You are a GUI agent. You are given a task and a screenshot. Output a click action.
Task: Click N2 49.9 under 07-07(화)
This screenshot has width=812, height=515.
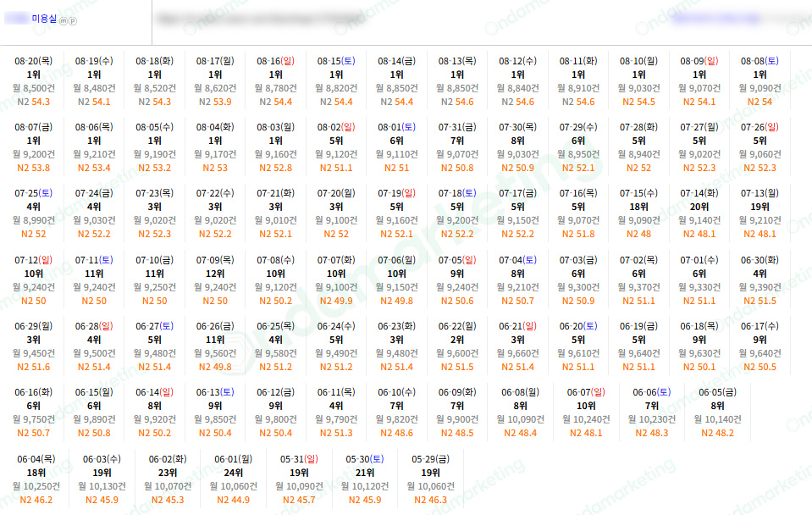coord(337,301)
